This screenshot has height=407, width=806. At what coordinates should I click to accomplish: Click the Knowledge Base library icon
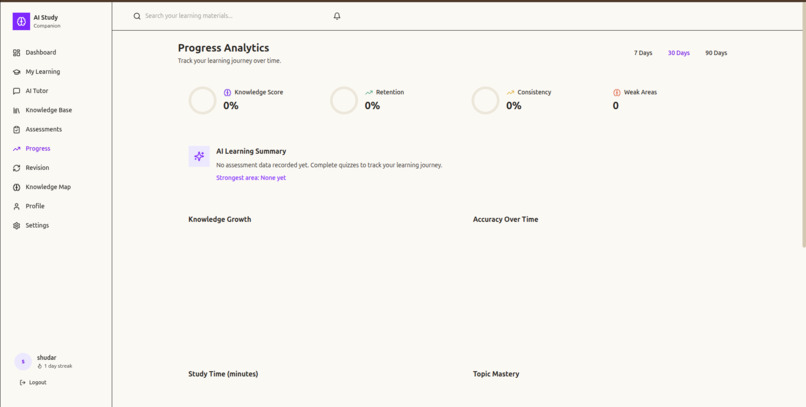click(x=16, y=110)
